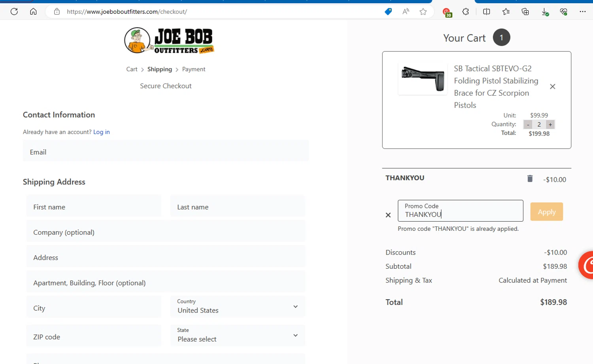The height and width of the screenshot is (364, 593).
Task: Focus the First name field
Action: pyautogui.click(x=94, y=206)
